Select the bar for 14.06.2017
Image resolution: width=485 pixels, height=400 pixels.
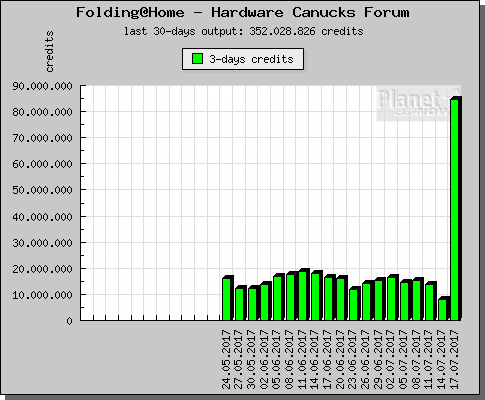[x=317, y=295]
